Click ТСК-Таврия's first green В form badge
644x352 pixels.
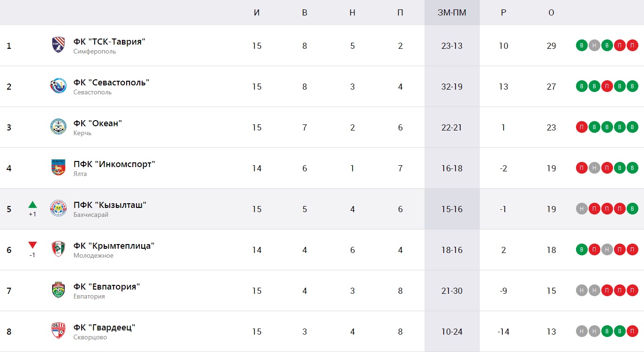click(582, 46)
